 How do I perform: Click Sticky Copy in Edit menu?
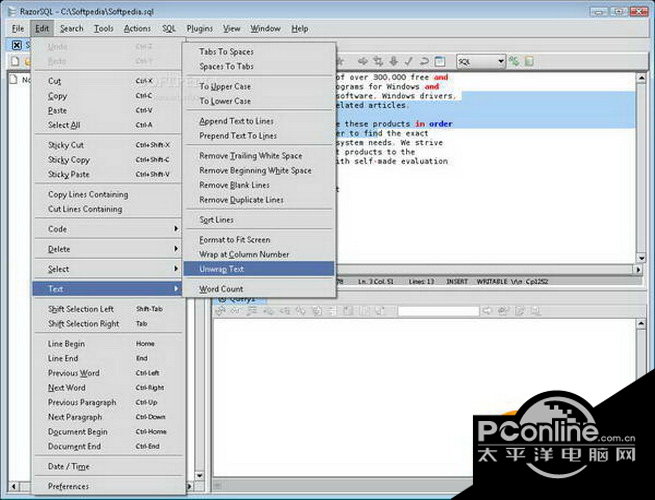(x=69, y=159)
